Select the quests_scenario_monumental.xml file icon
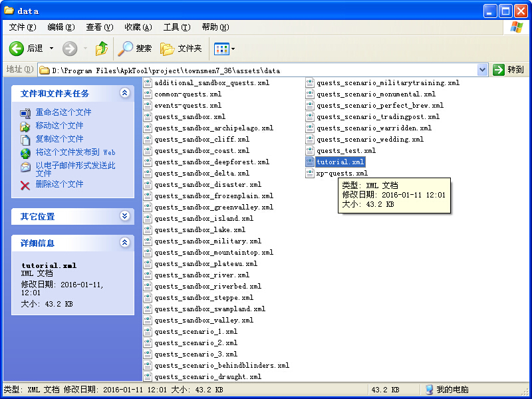The height and width of the screenshot is (399, 532). click(x=309, y=94)
